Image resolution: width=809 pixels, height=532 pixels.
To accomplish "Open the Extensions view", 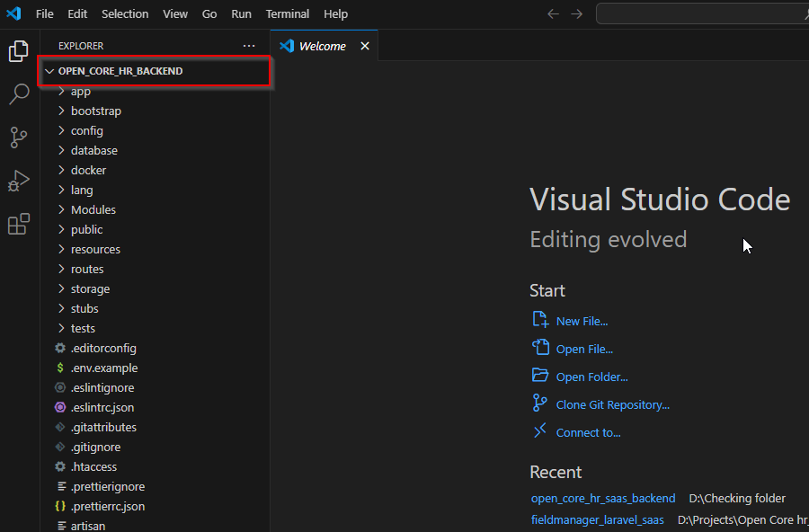I will coord(19,224).
